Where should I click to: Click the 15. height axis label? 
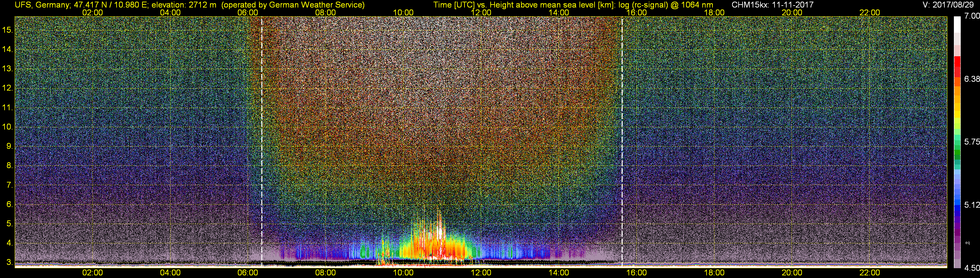[x=7, y=30]
